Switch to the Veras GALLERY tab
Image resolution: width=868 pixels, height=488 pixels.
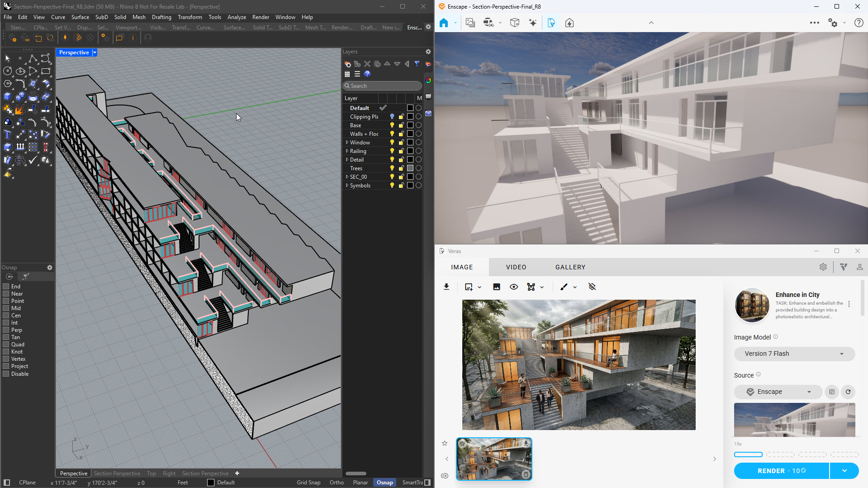(570, 268)
